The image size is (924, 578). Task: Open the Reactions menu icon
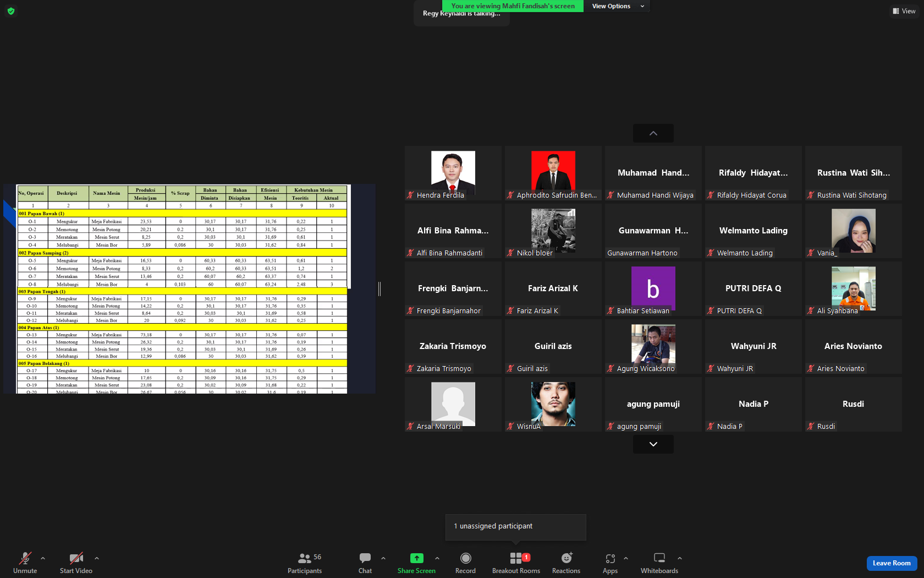point(566,558)
